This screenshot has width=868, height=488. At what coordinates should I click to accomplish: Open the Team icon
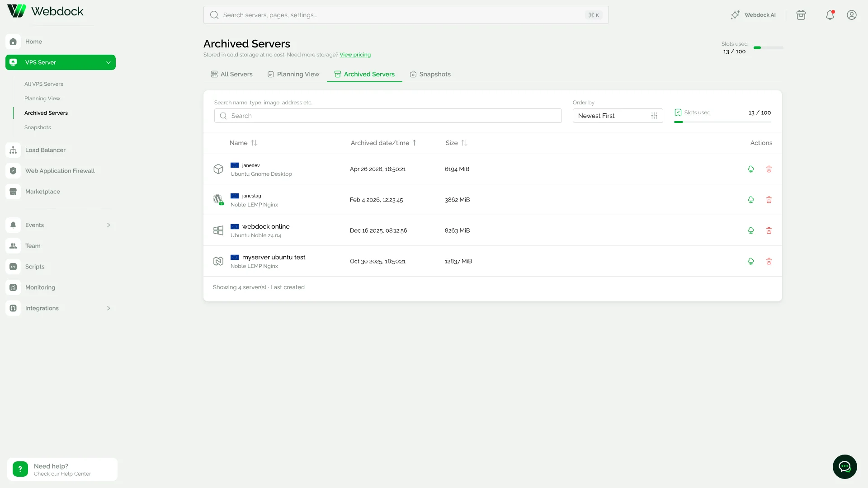coord(13,246)
